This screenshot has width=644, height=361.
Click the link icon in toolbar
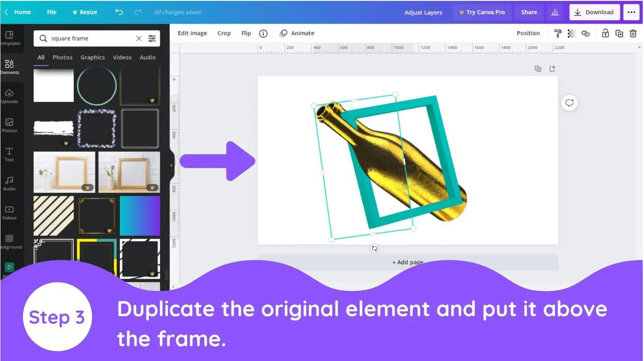click(x=586, y=33)
